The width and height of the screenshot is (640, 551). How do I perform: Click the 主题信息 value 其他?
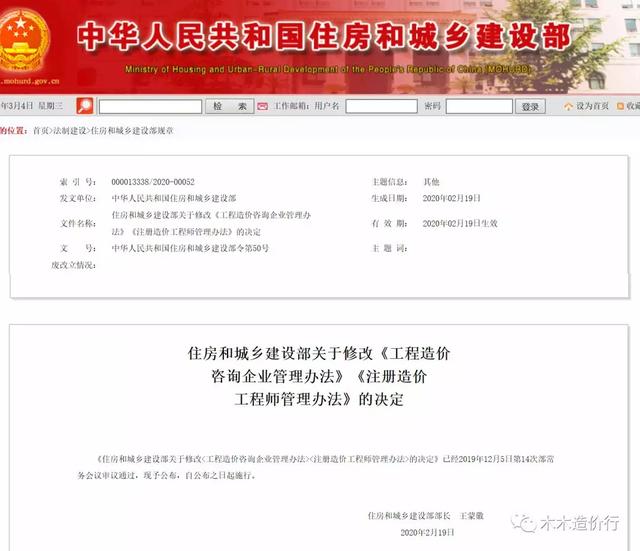click(x=431, y=182)
